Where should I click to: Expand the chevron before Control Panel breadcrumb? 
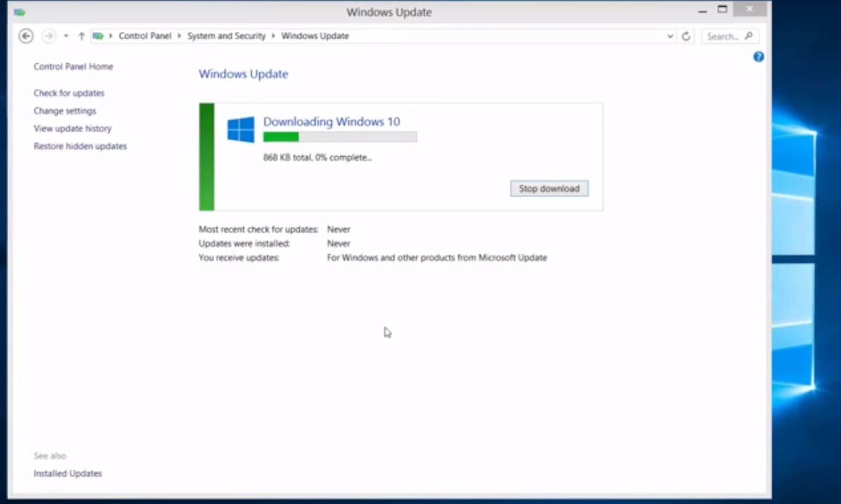click(x=111, y=36)
